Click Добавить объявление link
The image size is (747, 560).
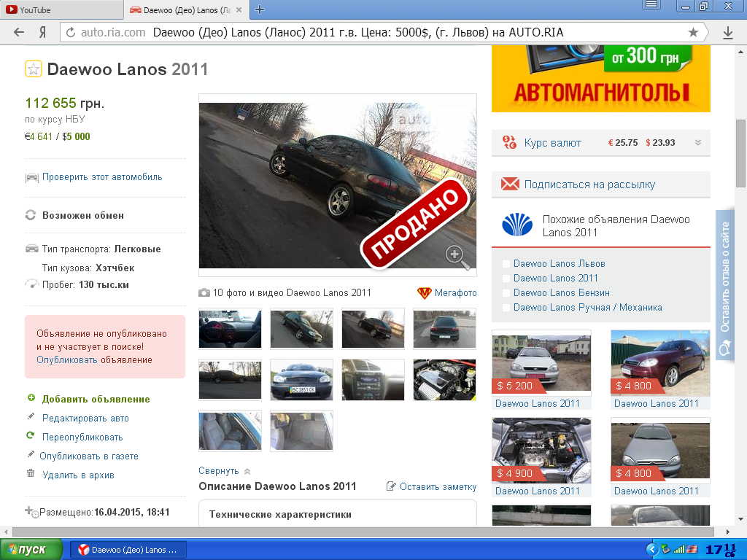(96, 399)
